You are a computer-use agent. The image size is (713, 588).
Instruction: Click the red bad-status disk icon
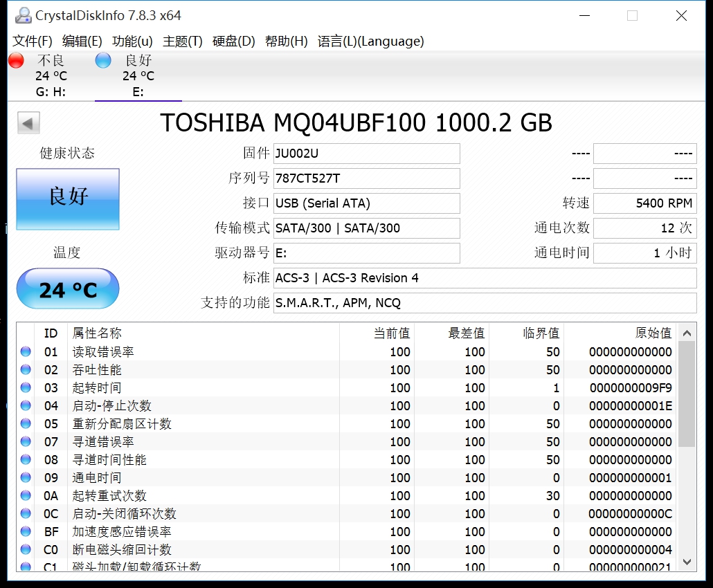click(x=16, y=61)
